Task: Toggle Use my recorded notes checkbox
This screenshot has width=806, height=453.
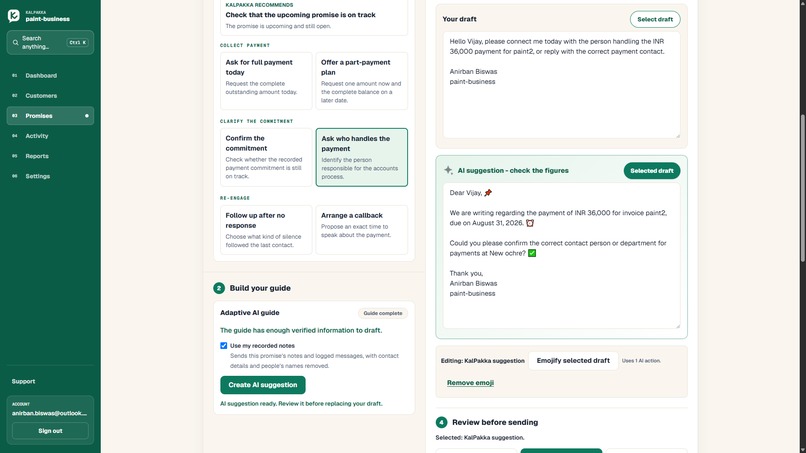Action: pyautogui.click(x=224, y=346)
